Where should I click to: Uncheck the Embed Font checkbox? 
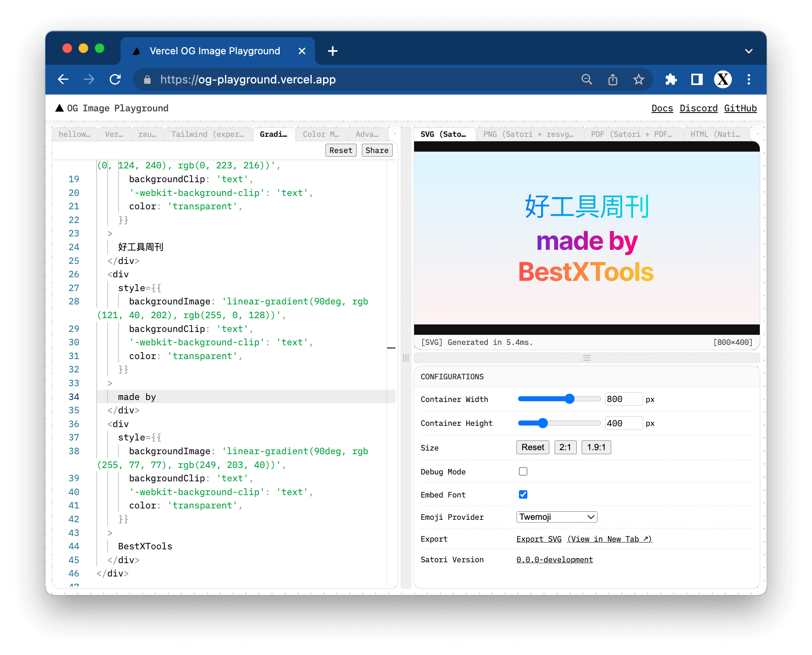[523, 494]
